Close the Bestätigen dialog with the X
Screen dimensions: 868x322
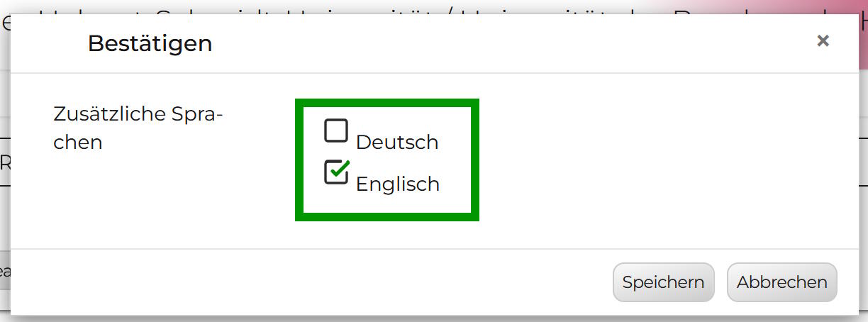tap(823, 41)
